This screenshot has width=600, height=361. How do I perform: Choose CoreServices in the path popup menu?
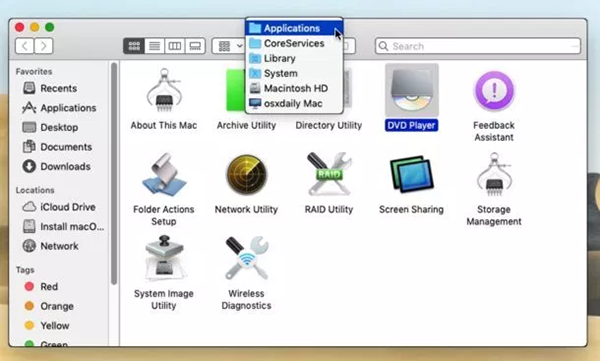(294, 43)
